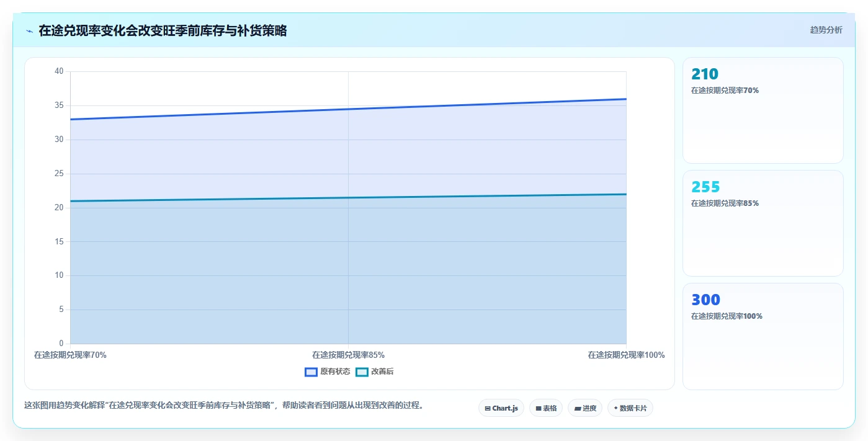
Task: Click card label 在途按期兑现率85%
Action: pos(725,203)
